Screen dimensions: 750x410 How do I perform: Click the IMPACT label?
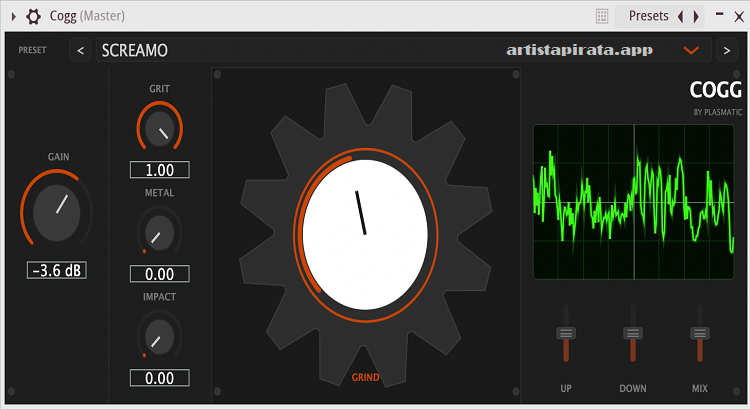tap(159, 297)
